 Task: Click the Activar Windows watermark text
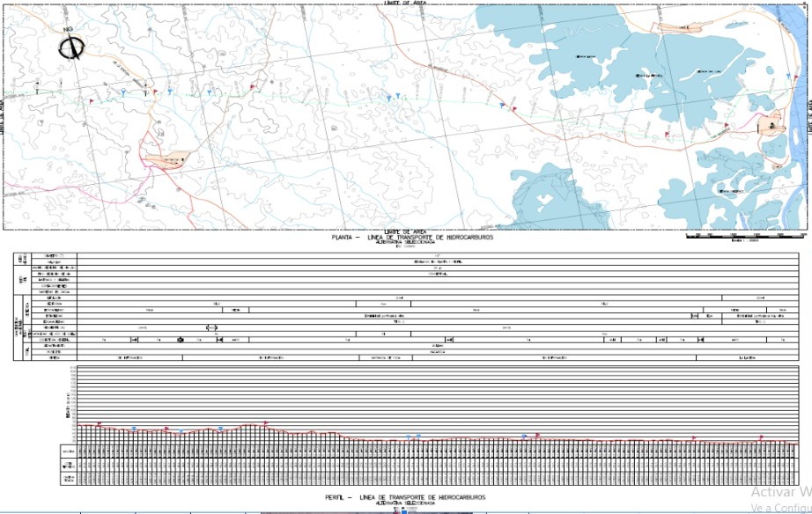[x=780, y=491]
